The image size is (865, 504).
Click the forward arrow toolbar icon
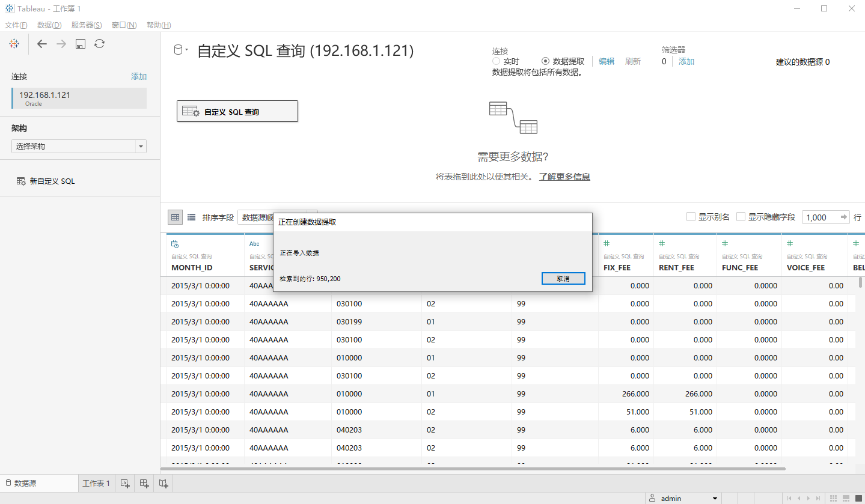(61, 44)
